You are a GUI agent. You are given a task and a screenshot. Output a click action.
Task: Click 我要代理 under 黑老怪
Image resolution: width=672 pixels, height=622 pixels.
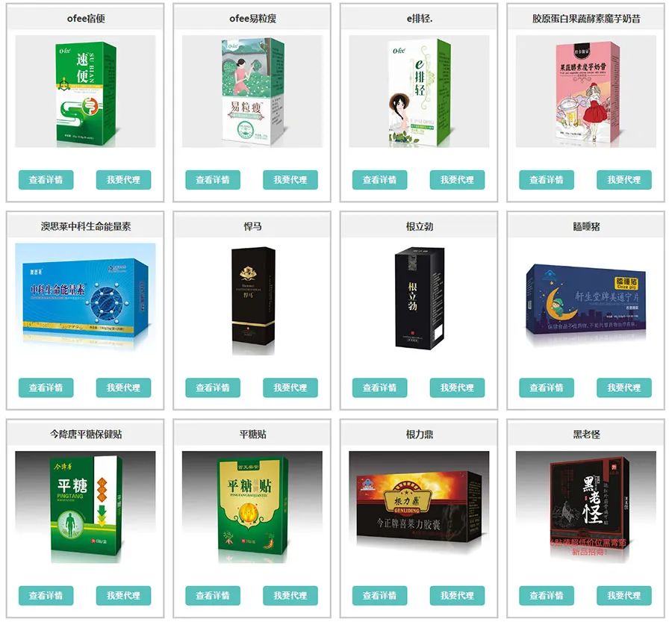pyautogui.click(x=624, y=595)
